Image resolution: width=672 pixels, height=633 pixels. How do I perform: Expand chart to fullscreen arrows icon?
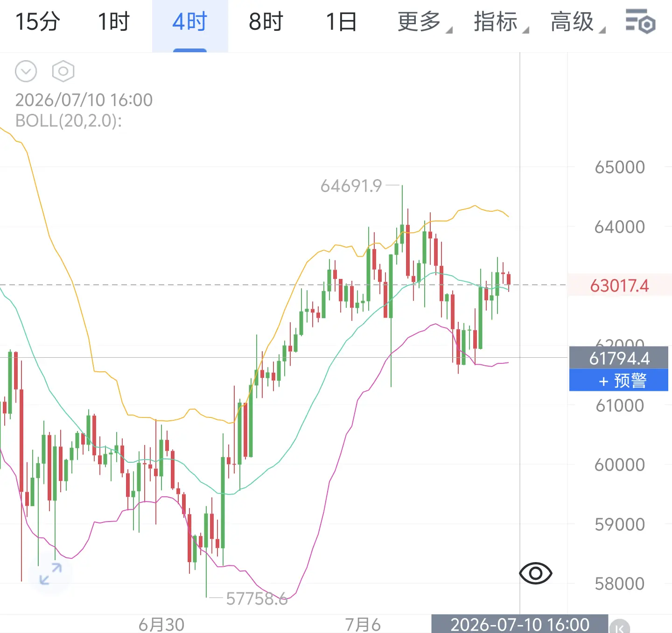click(x=50, y=574)
